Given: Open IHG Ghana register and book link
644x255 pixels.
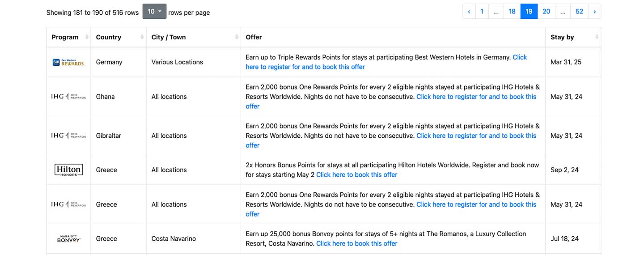Looking at the screenshot, I should (476, 97).
